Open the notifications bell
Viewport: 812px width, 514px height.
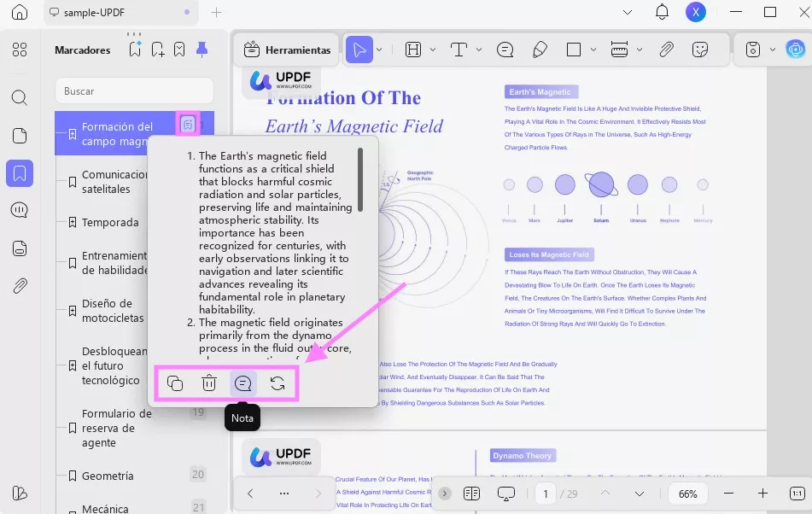(x=662, y=12)
